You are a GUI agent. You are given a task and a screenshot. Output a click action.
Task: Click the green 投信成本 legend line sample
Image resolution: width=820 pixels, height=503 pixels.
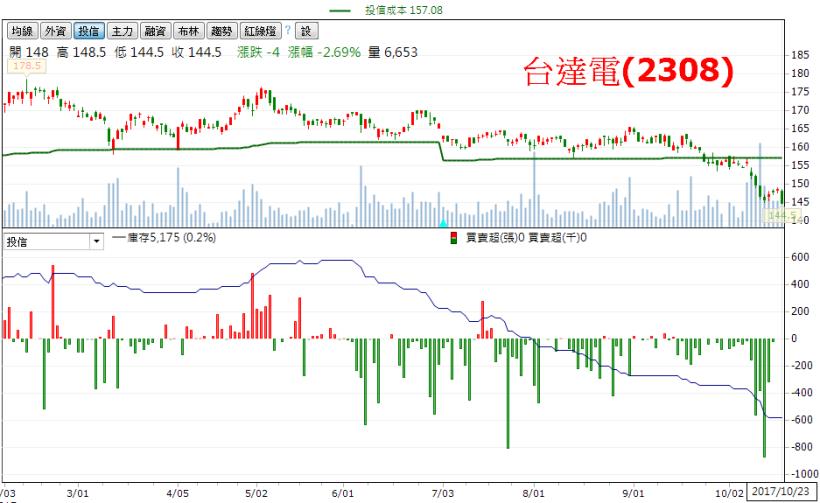340,10
